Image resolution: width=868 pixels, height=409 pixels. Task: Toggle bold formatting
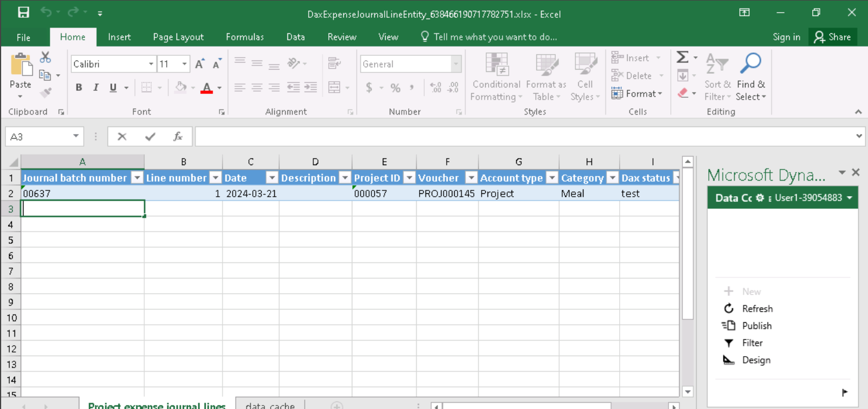pos(79,87)
